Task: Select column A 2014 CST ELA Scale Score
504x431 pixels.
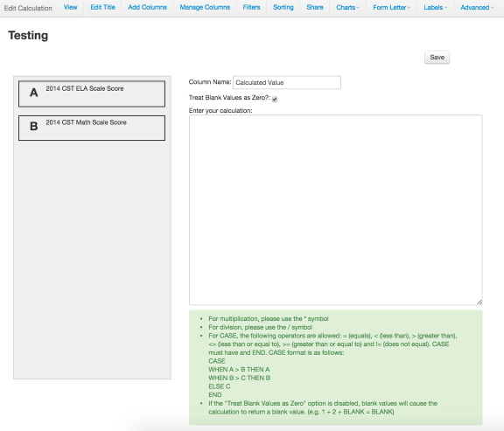Action: (x=92, y=94)
